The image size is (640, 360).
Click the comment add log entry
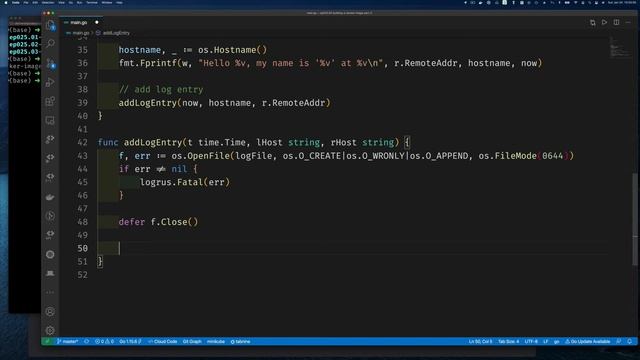tap(161, 89)
